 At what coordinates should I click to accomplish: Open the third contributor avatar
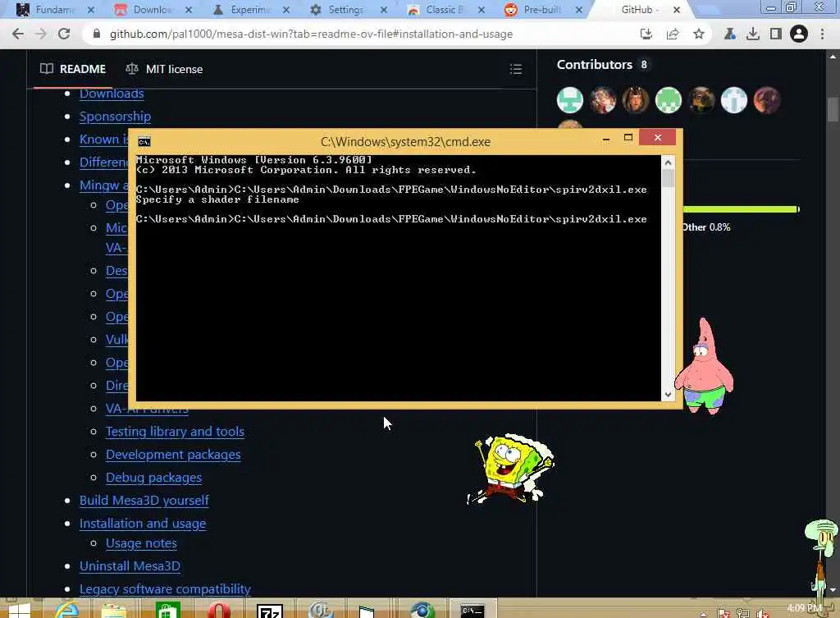(x=636, y=100)
